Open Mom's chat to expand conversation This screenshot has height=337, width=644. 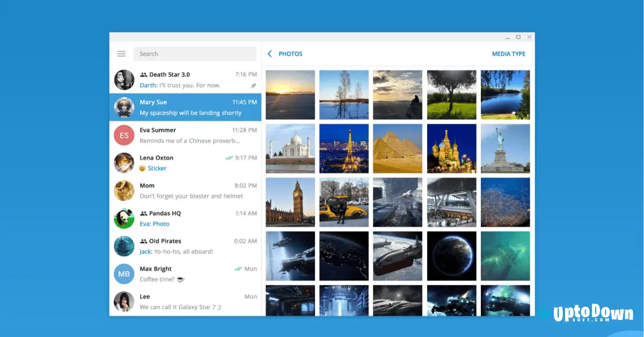click(185, 191)
